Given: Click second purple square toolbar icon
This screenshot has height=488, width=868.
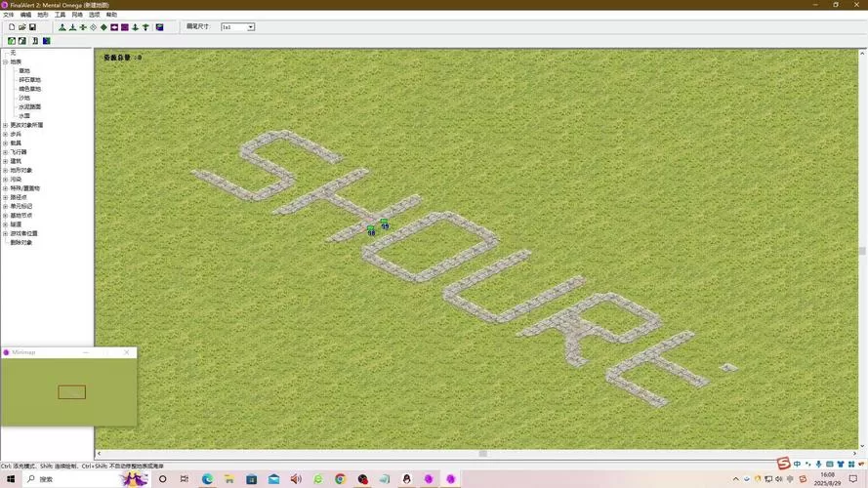Looking at the screenshot, I should 125,27.
